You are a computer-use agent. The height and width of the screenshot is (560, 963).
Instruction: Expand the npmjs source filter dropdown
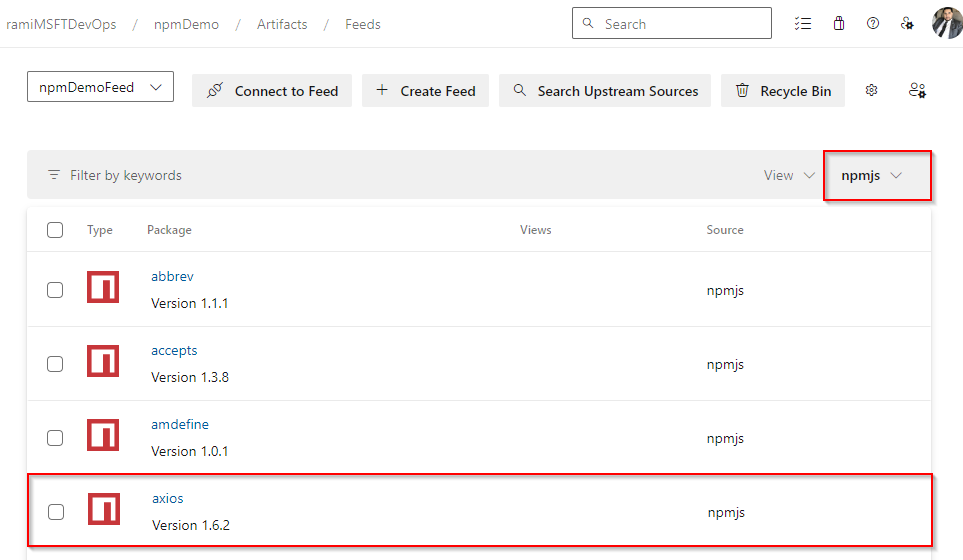click(872, 175)
